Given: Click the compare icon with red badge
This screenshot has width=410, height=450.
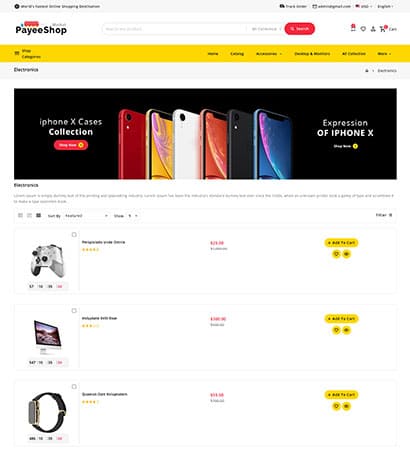Looking at the screenshot, I should click(x=353, y=28).
